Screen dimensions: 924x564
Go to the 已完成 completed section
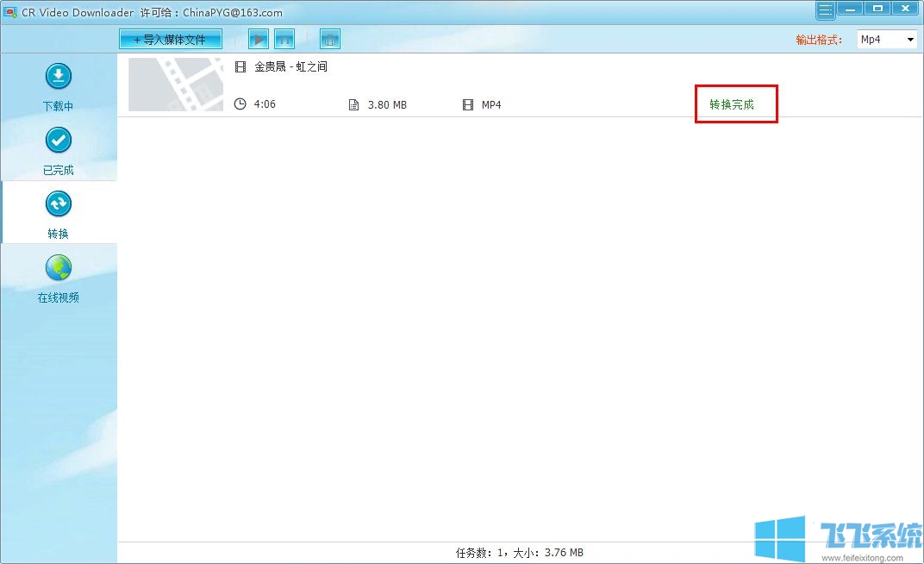59,151
